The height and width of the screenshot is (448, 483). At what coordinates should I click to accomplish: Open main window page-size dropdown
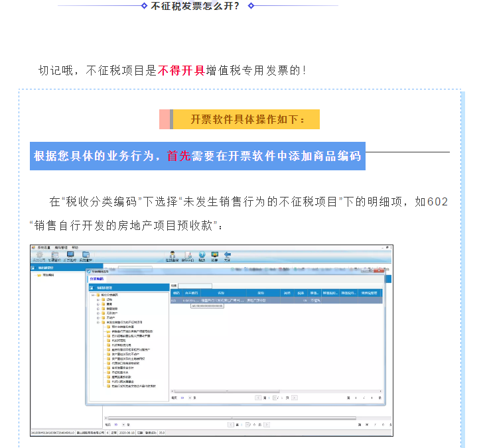(x=123, y=425)
